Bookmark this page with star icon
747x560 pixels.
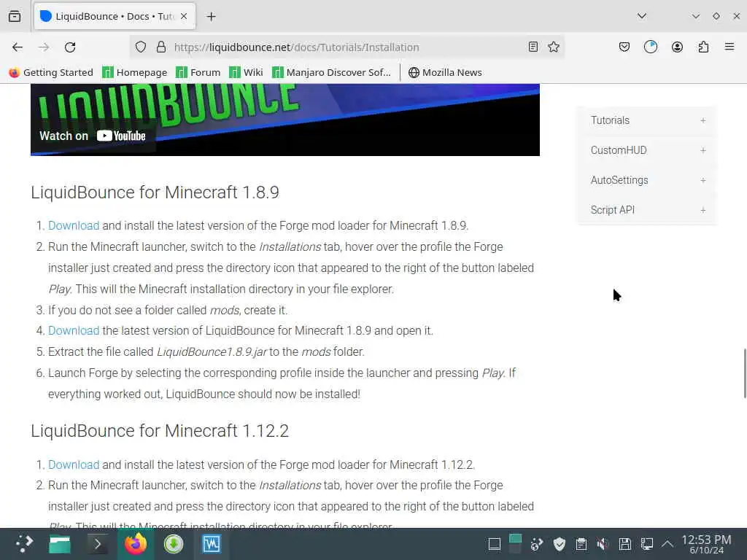[553, 47]
